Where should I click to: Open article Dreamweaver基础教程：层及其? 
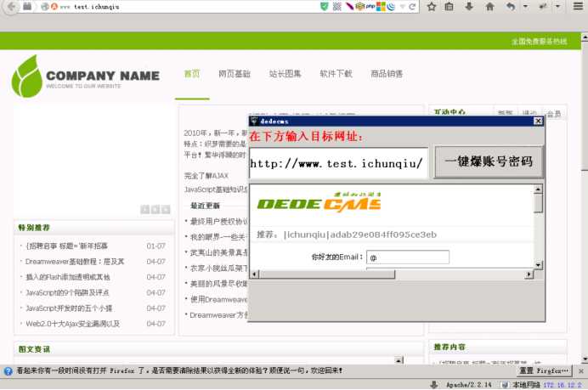(75, 262)
